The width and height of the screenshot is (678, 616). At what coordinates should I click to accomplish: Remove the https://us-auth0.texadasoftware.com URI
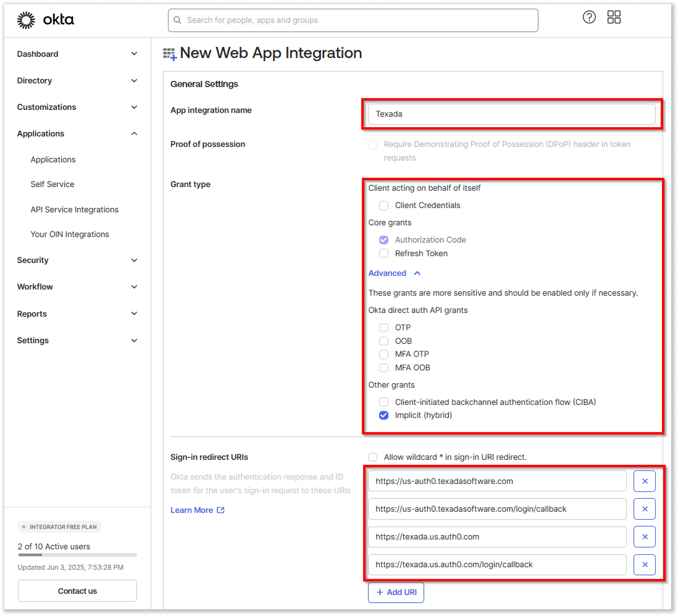point(644,481)
